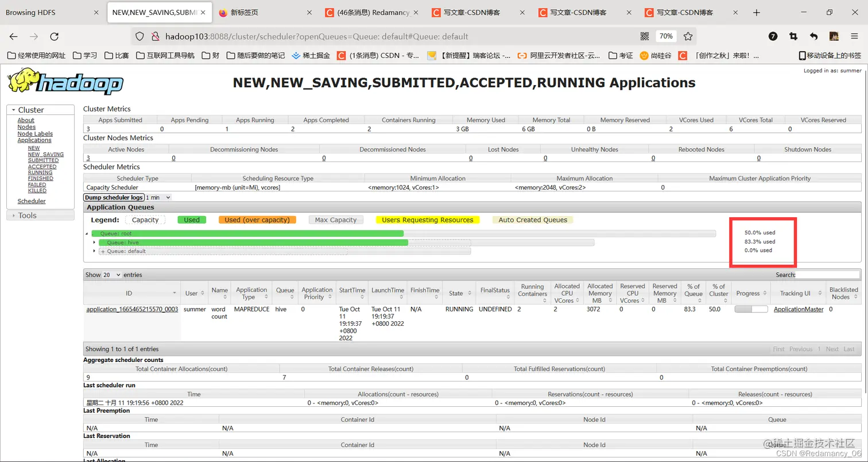Click the Queue: hive green usage bar
The width and height of the screenshot is (868, 462).
(x=253, y=242)
